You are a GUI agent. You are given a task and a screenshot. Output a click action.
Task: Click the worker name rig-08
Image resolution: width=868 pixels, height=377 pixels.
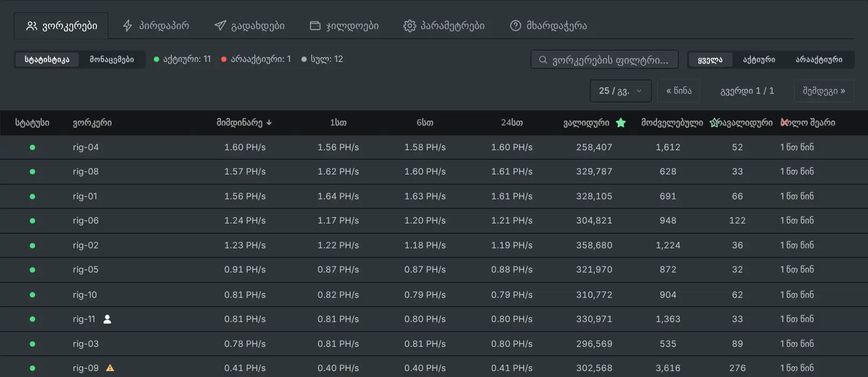86,171
